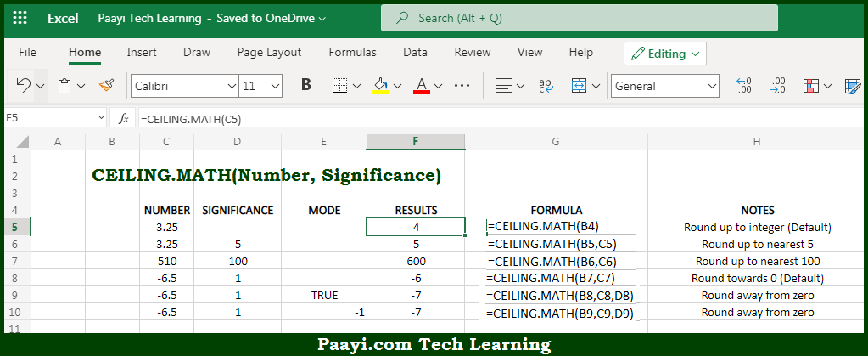Click the Search (Alt + Q) box
The width and height of the screenshot is (868, 356).
[x=579, y=19]
